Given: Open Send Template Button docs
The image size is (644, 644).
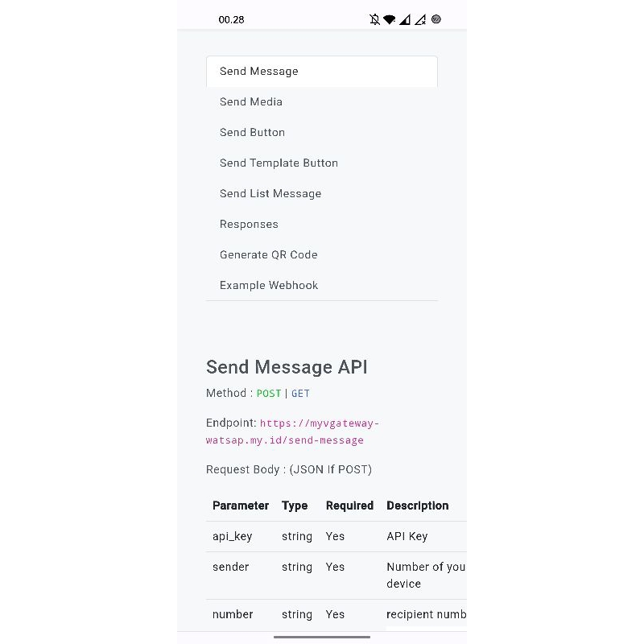Looking at the screenshot, I should [x=279, y=163].
